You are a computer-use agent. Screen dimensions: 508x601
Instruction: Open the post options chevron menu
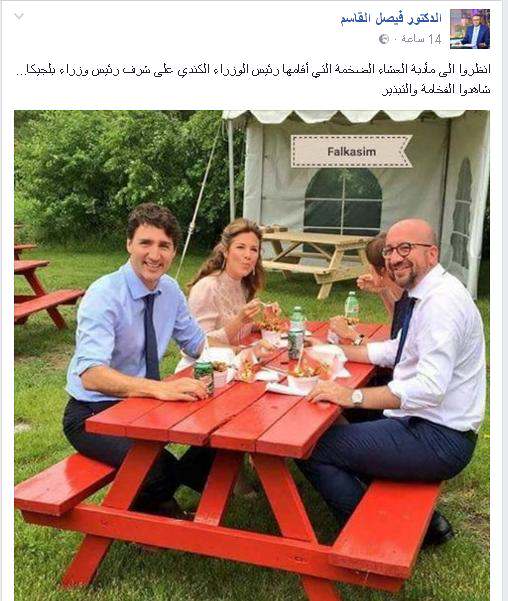pyautogui.click(x=19, y=16)
